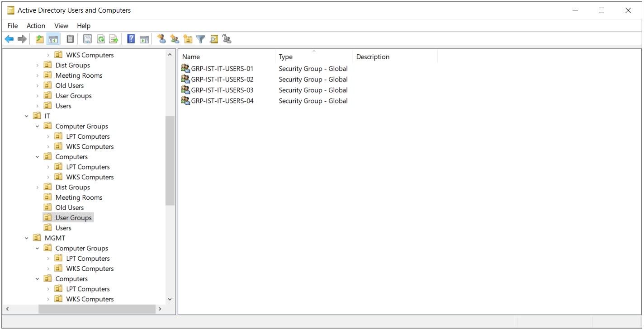Collapse the IT organizational unit
The width and height of the screenshot is (644, 329).
tap(27, 116)
